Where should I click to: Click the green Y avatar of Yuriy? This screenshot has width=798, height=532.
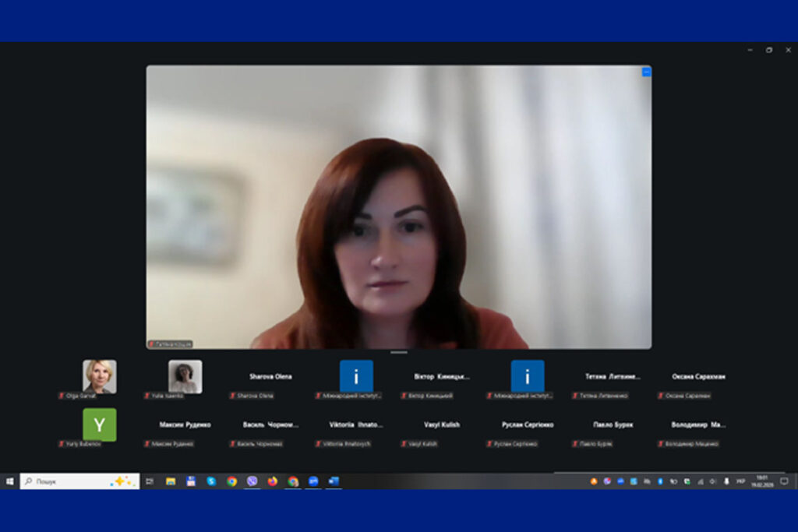click(x=100, y=425)
